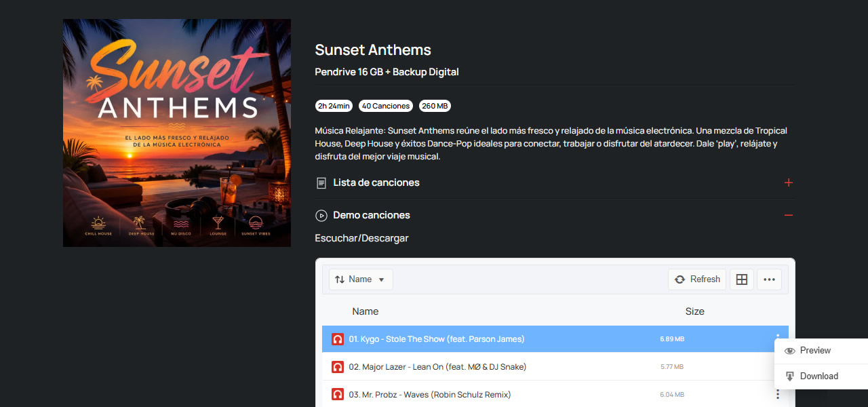Screen dimensions: 868x407
Task: Sort by the Size column header
Action: pyautogui.click(x=694, y=311)
